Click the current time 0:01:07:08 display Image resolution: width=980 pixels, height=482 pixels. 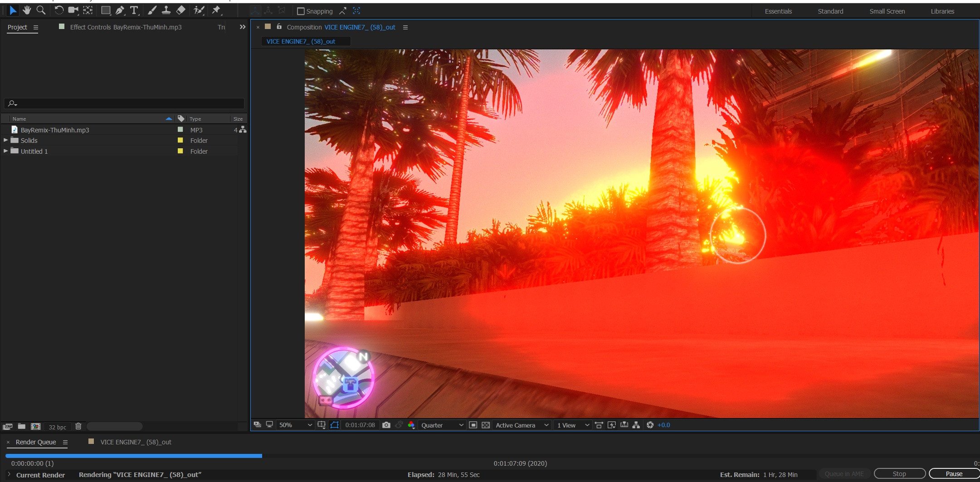(x=360, y=425)
